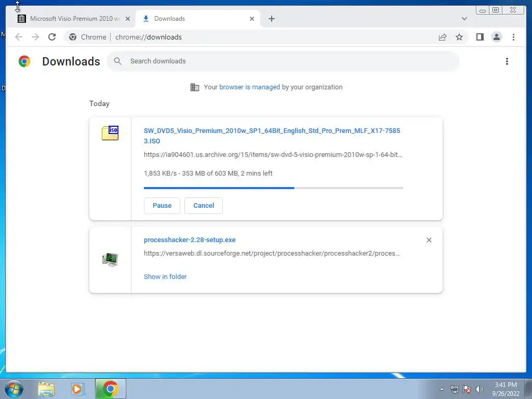The image size is (532, 399).
Task: Expand the tab search dropdown arrow
Action: click(x=464, y=19)
